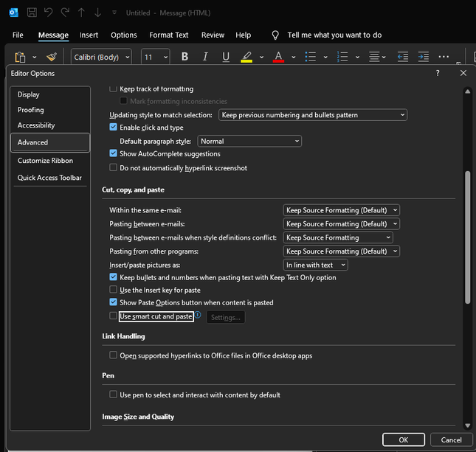Click the Increase Indent icon
This screenshot has height=452, width=476.
[423, 57]
